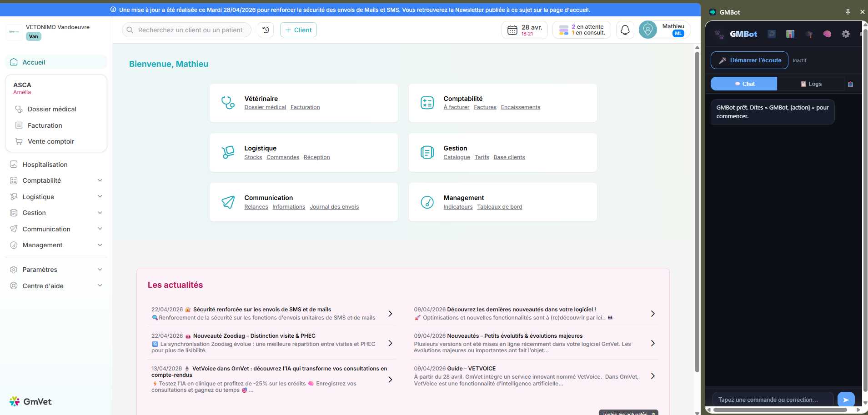Click the Mathieu user avatar icon

pyautogui.click(x=648, y=30)
